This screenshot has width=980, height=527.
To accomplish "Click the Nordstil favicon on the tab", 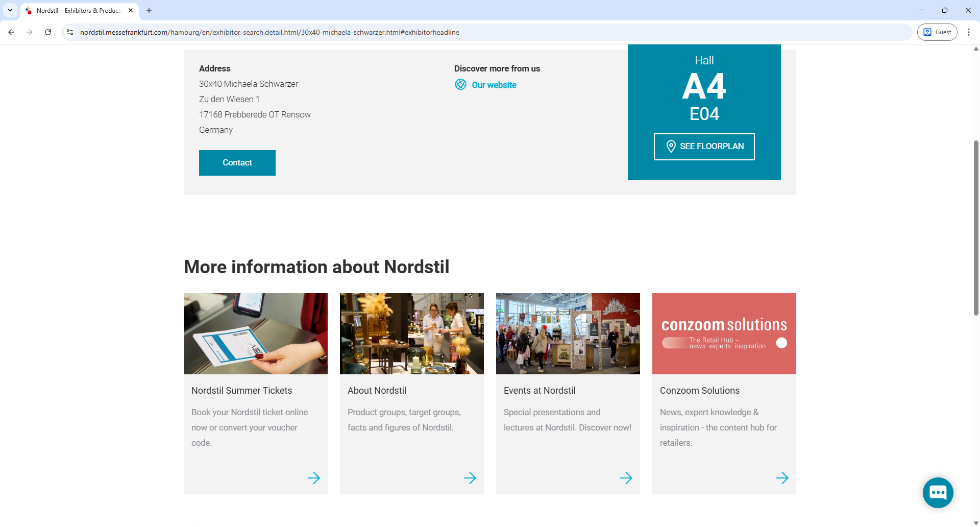I will (x=29, y=10).
